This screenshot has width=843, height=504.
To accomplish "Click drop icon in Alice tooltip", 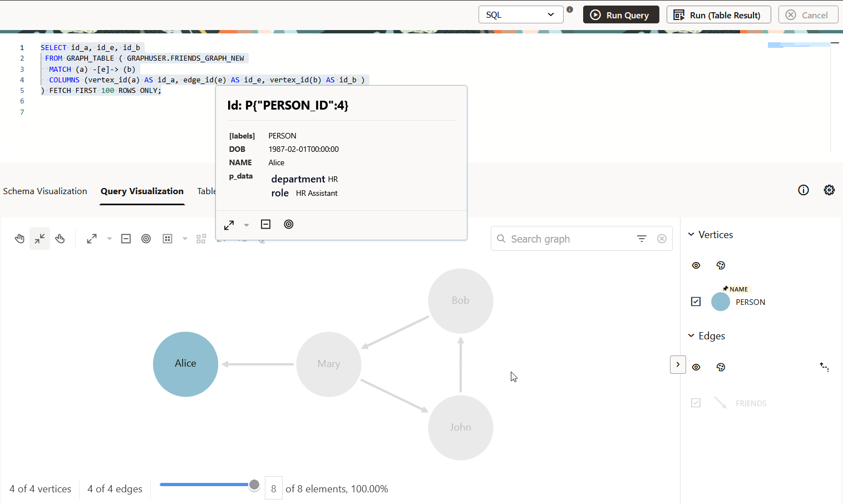I will [x=265, y=224].
